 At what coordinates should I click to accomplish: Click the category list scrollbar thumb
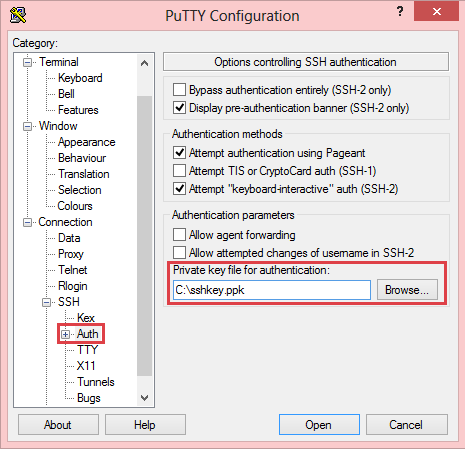(144, 235)
